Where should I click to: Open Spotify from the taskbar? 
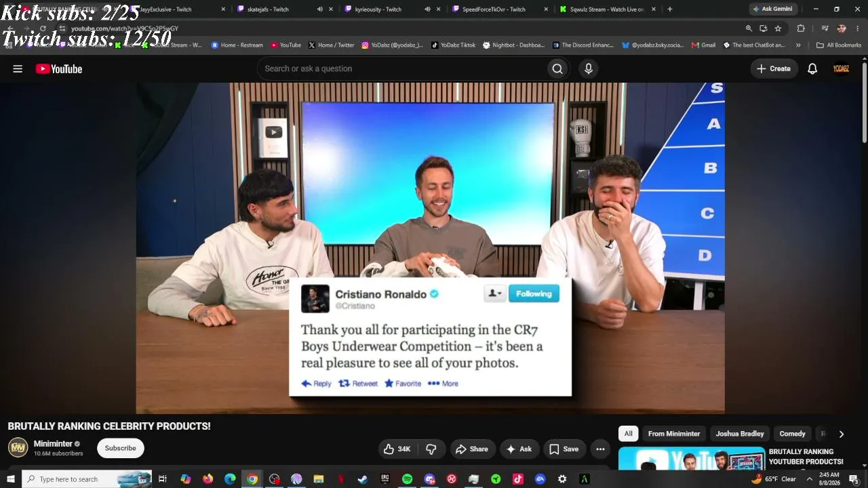pyautogui.click(x=407, y=479)
